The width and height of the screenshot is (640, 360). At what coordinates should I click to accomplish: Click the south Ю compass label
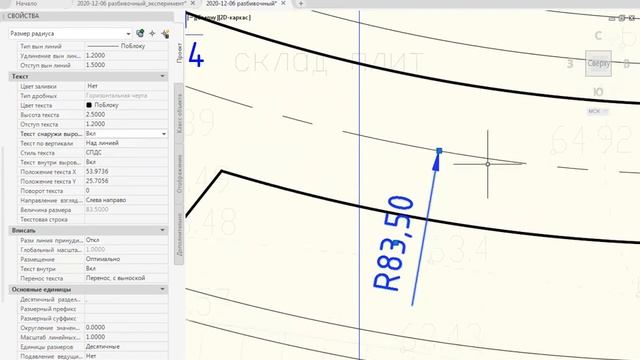598,92
